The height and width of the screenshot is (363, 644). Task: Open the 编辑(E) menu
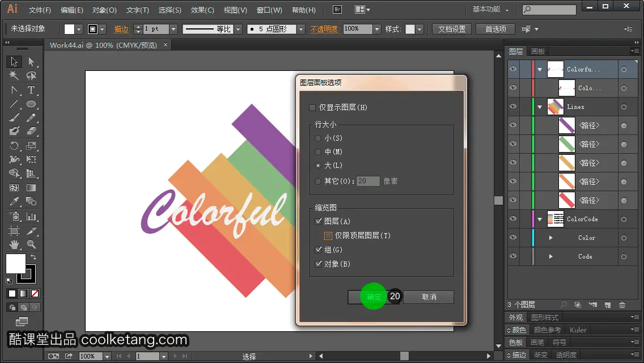click(x=72, y=10)
